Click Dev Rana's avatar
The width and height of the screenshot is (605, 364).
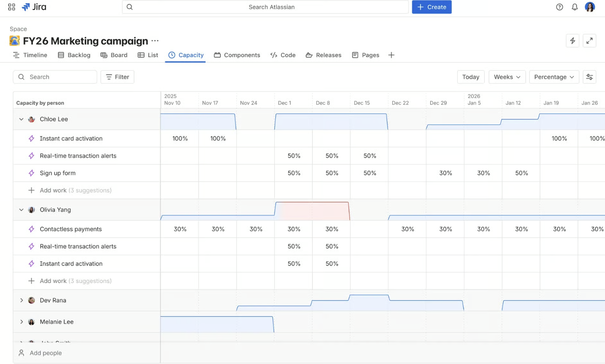pos(31,300)
